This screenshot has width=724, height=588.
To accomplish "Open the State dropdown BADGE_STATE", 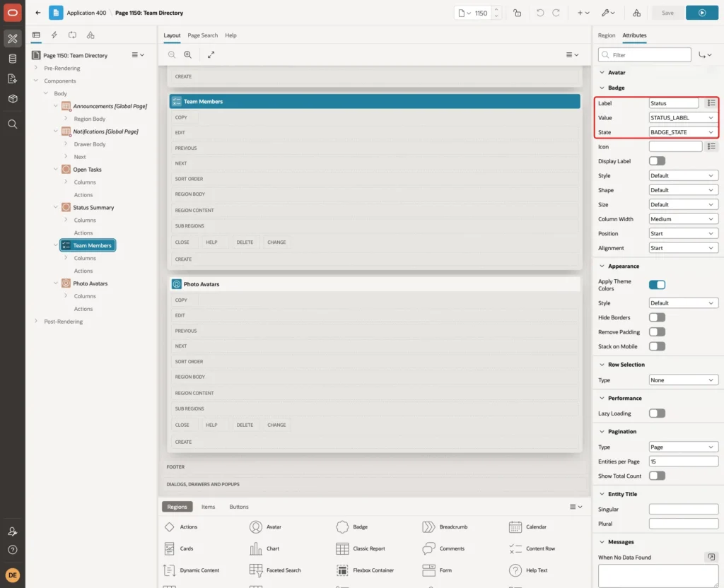I will tap(684, 132).
